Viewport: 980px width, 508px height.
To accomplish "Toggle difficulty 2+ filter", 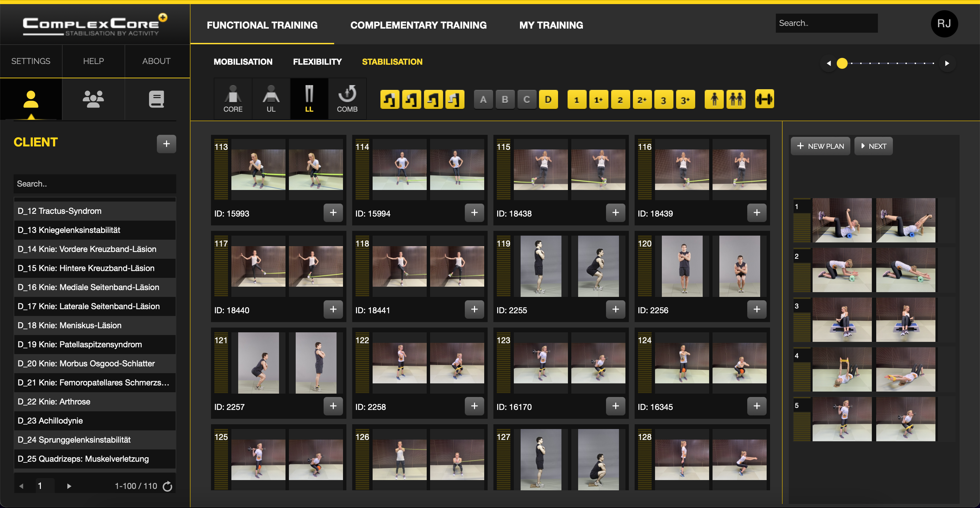I will [x=642, y=100].
